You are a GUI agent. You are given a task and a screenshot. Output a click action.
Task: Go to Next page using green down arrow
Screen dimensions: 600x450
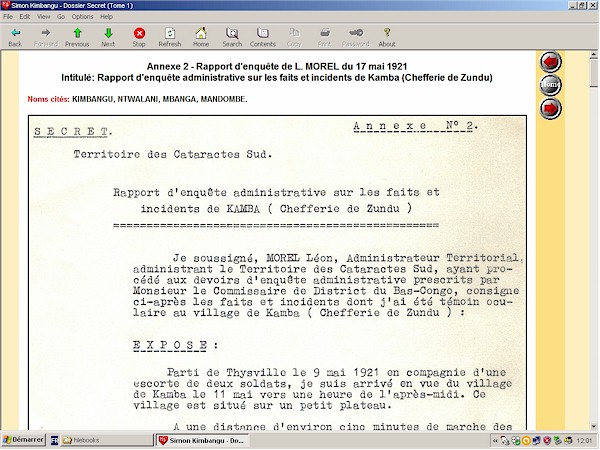point(108,37)
